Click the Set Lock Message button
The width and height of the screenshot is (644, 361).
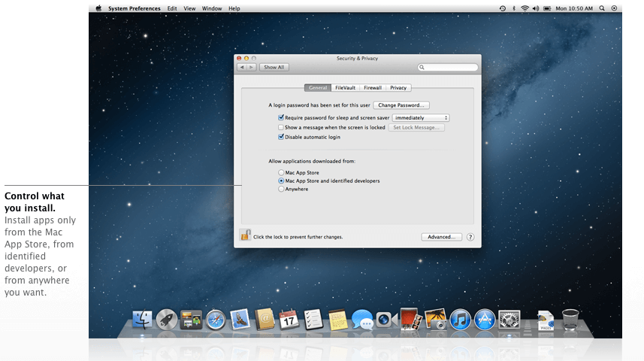[416, 127]
